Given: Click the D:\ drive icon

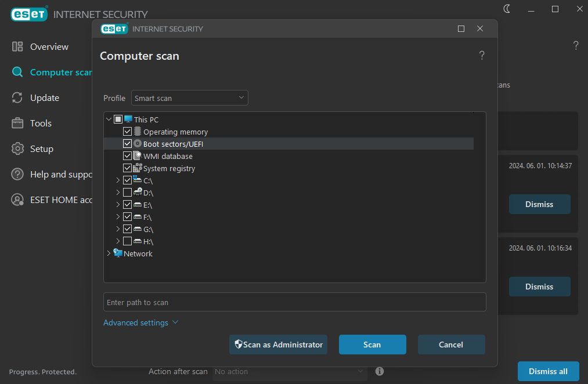Looking at the screenshot, I should pyautogui.click(x=138, y=192).
